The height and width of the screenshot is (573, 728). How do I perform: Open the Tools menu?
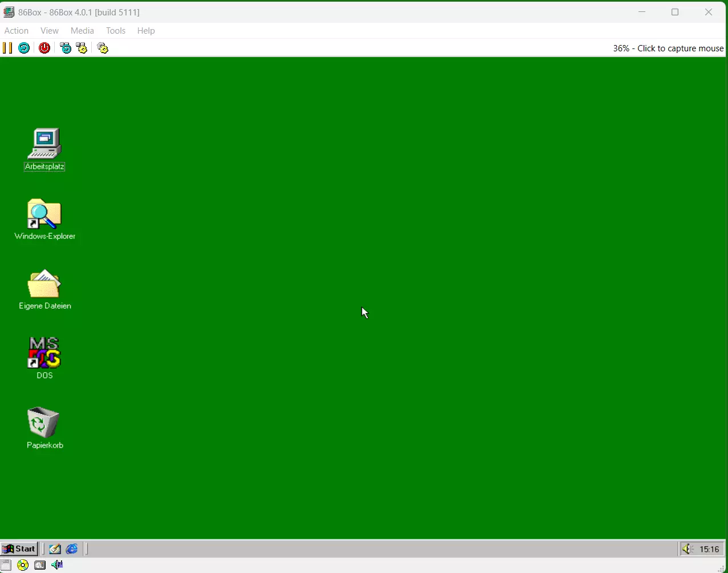116,31
